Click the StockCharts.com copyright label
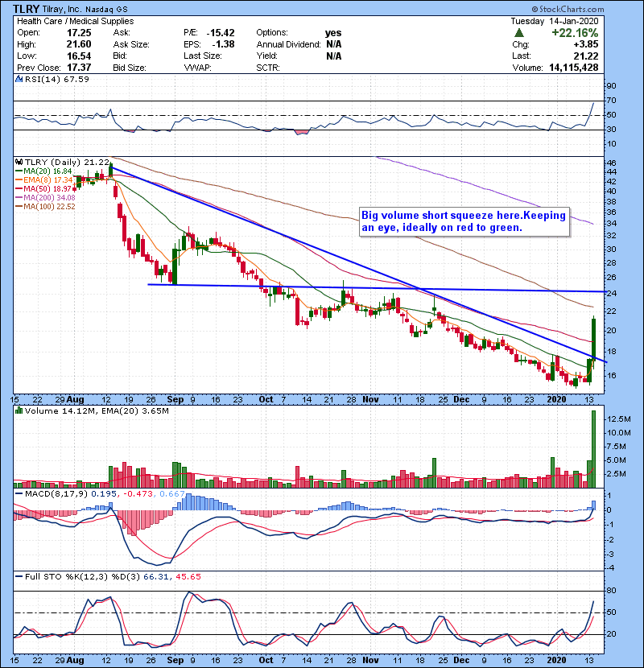 click(x=568, y=9)
